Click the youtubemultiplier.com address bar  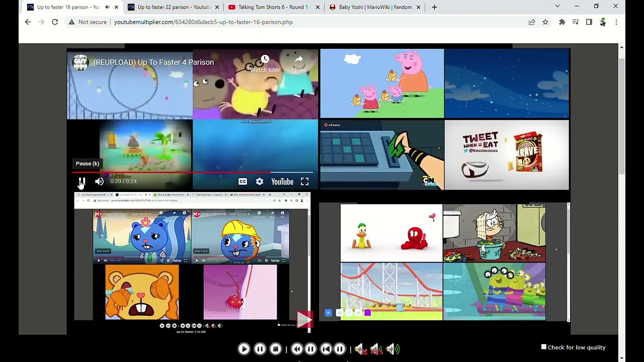click(x=203, y=22)
